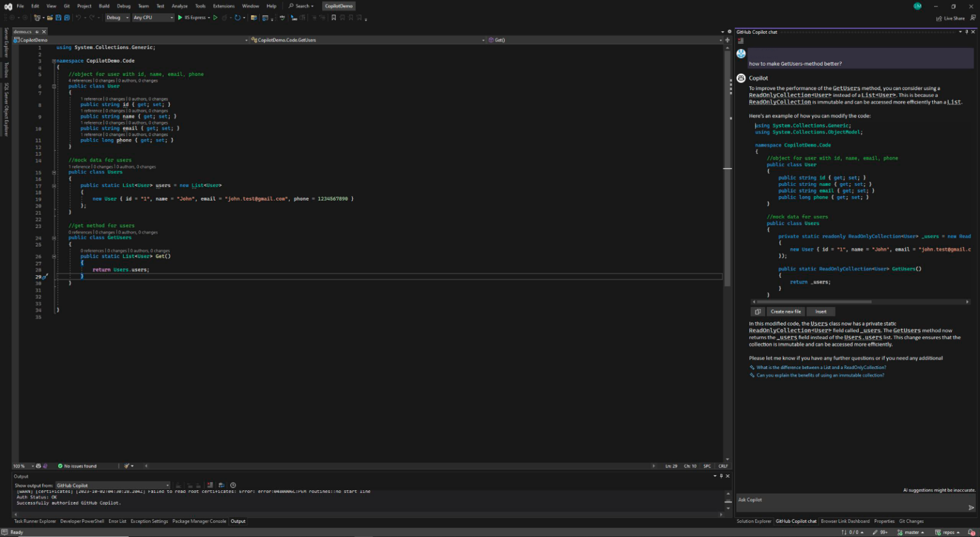Click the pin icon on the demo.cs tab
The width and height of the screenshot is (980, 537).
tap(37, 31)
